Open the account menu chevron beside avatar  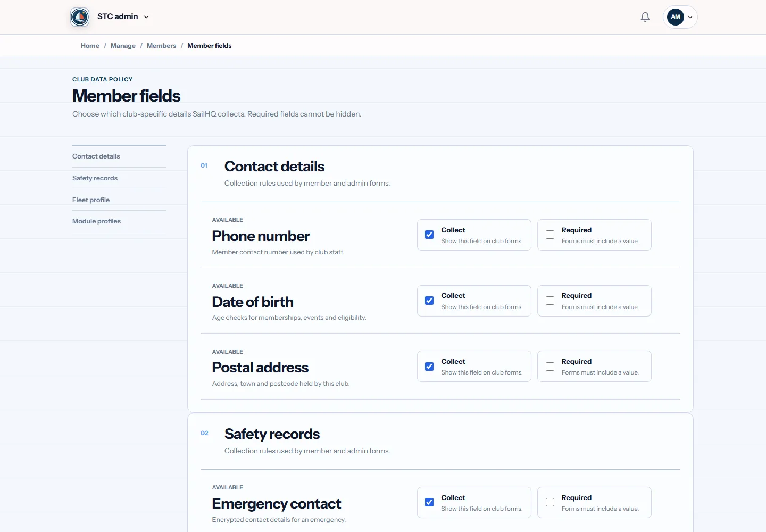pyautogui.click(x=690, y=17)
